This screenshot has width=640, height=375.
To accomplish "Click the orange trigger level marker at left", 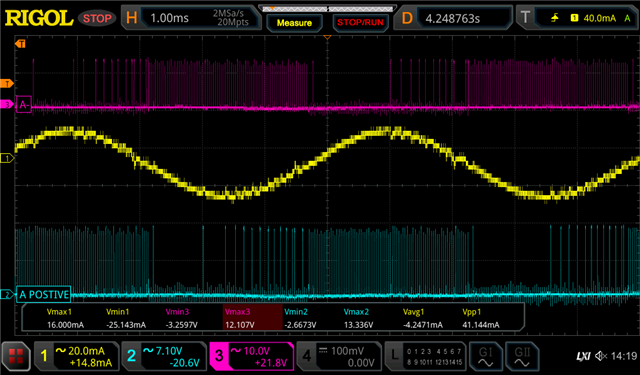I will 7,84.
